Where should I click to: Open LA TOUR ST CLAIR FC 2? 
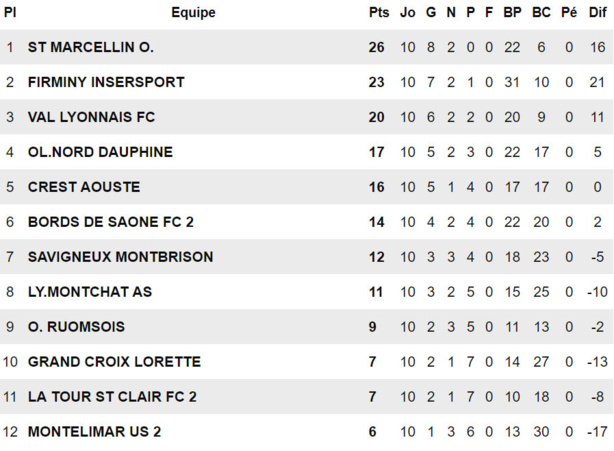112,397
